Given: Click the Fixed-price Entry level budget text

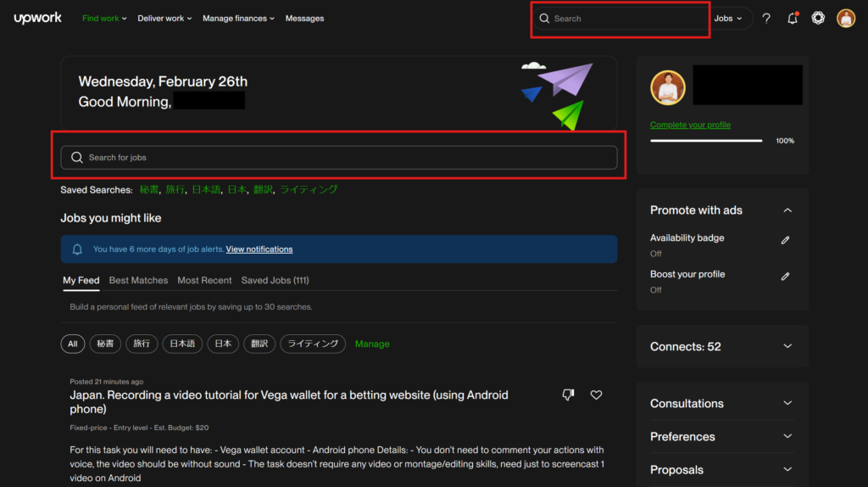Looking at the screenshot, I should [139, 427].
